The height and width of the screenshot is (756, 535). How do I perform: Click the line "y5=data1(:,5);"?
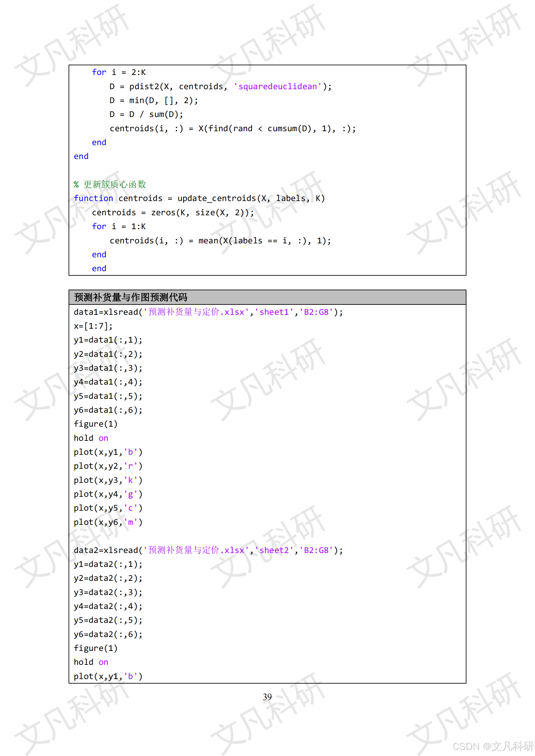(108, 396)
